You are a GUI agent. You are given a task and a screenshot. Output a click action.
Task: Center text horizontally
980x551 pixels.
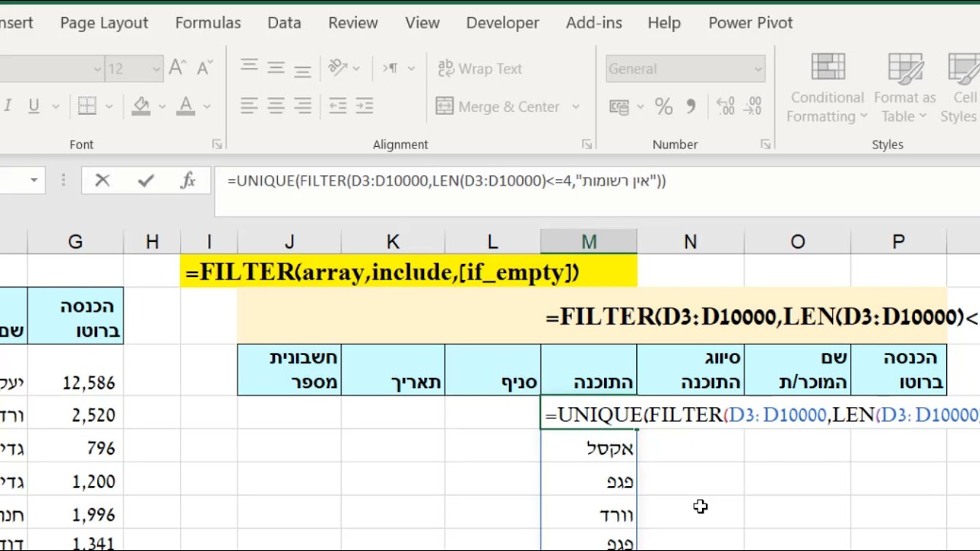pos(276,106)
